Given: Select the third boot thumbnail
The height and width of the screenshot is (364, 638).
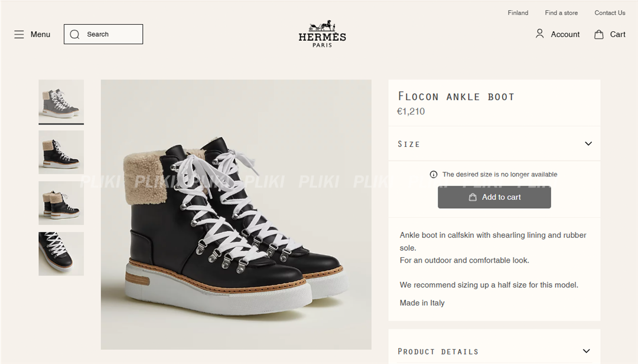Looking at the screenshot, I should pyautogui.click(x=61, y=203).
